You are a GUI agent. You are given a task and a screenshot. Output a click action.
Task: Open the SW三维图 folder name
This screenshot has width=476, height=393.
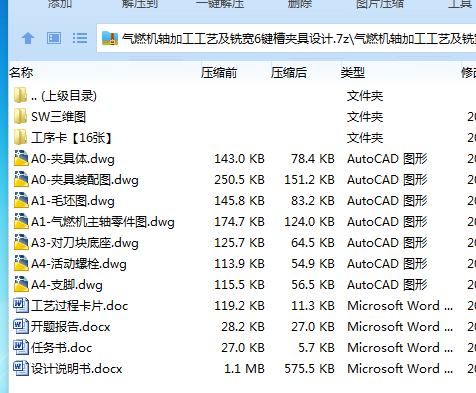click(x=58, y=117)
